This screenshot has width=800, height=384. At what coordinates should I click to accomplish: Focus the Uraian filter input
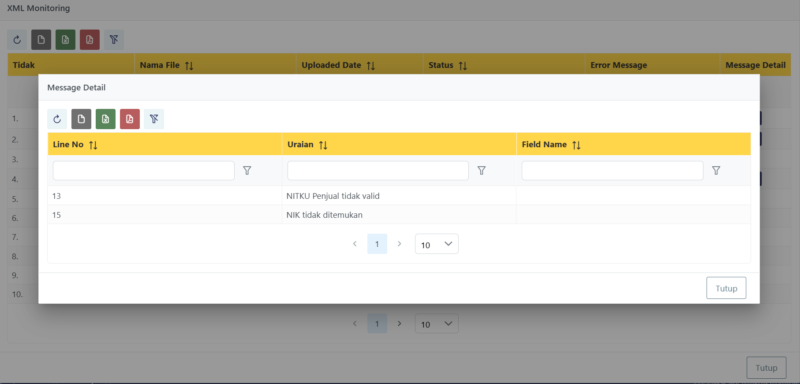[378, 171]
